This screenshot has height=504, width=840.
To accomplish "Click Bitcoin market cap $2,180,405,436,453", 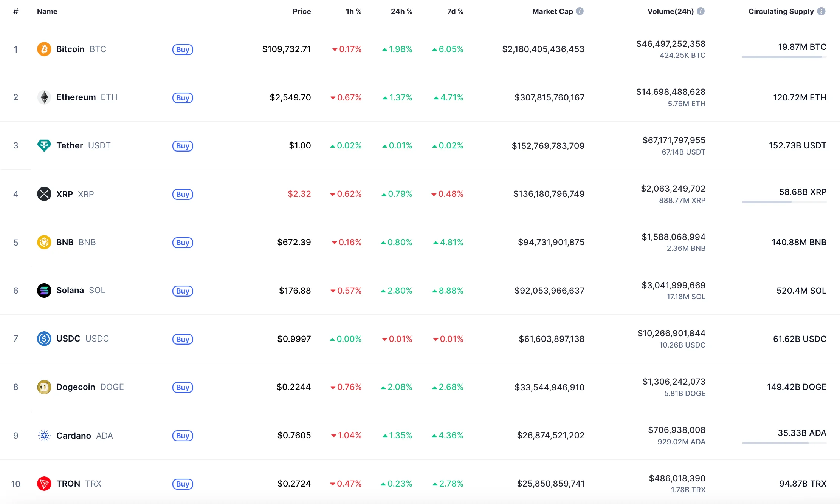I will [543, 49].
